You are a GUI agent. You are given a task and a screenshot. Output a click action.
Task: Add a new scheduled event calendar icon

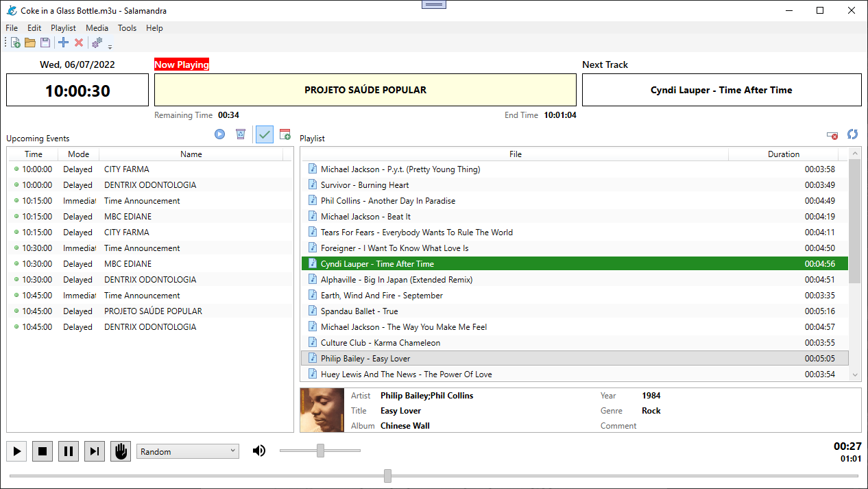pyautogui.click(x=285, y=134)
